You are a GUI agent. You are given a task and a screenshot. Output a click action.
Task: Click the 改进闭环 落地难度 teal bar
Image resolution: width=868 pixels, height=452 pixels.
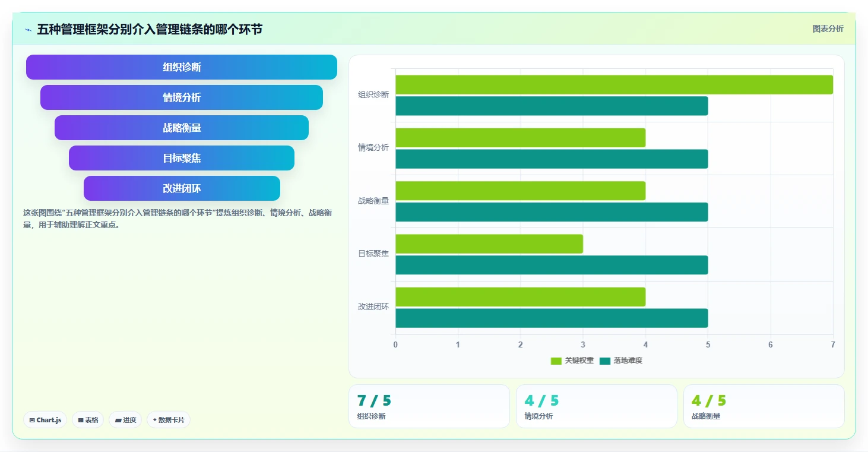click(552, 318)
